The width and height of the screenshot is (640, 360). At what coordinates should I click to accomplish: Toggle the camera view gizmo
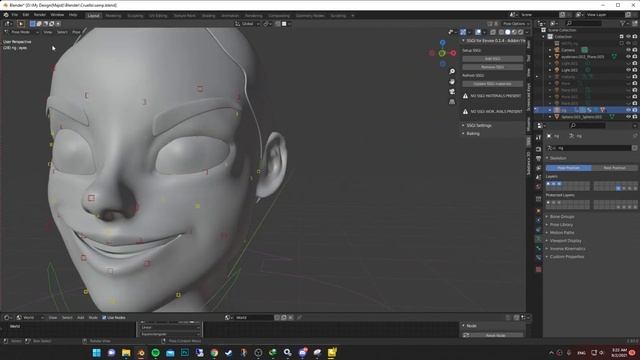pyautogui.click(x=452, y=91)
